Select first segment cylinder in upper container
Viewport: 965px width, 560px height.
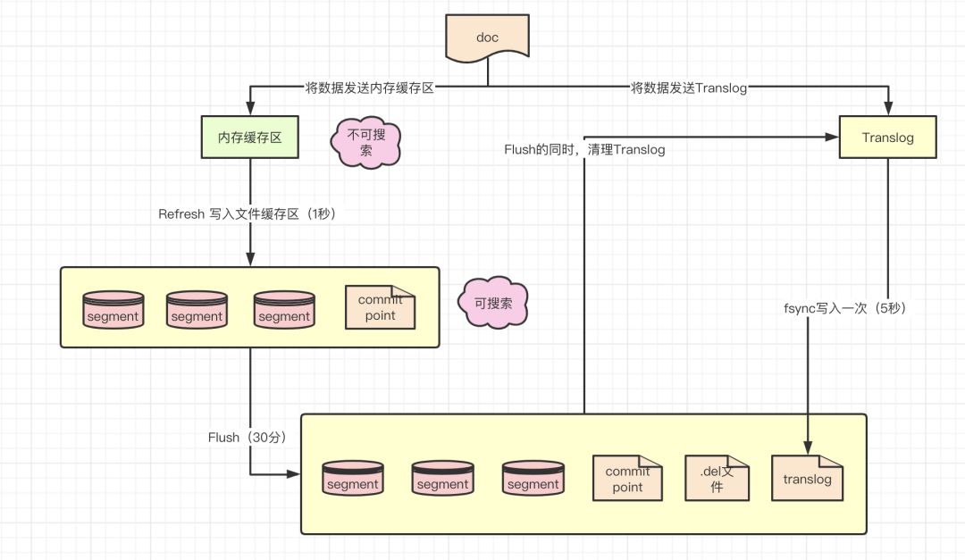click(x=113, y=310)
